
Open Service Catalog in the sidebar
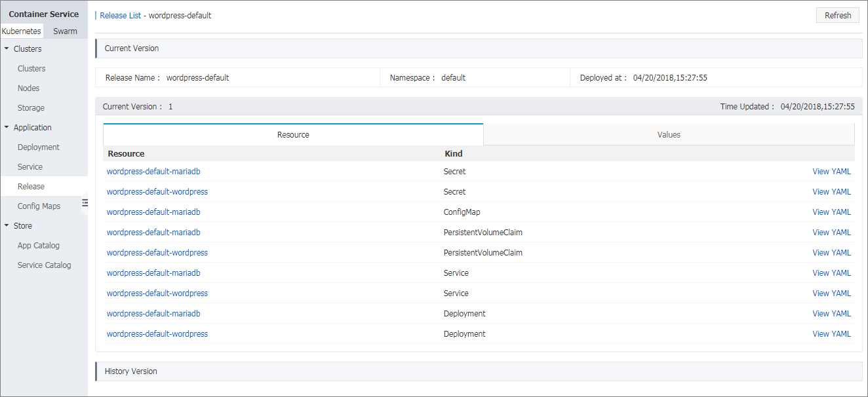click(x=45, y=265)
